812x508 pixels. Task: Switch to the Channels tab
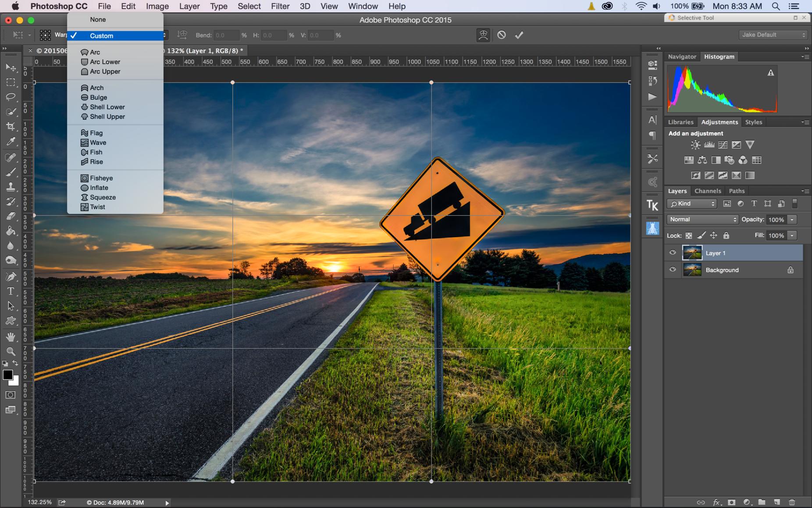[x=708, y=191]
